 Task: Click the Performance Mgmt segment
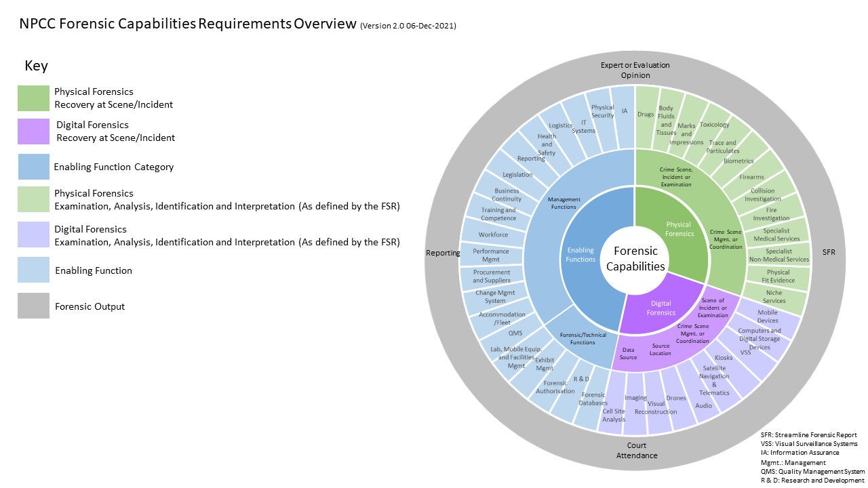pos(491,255)
